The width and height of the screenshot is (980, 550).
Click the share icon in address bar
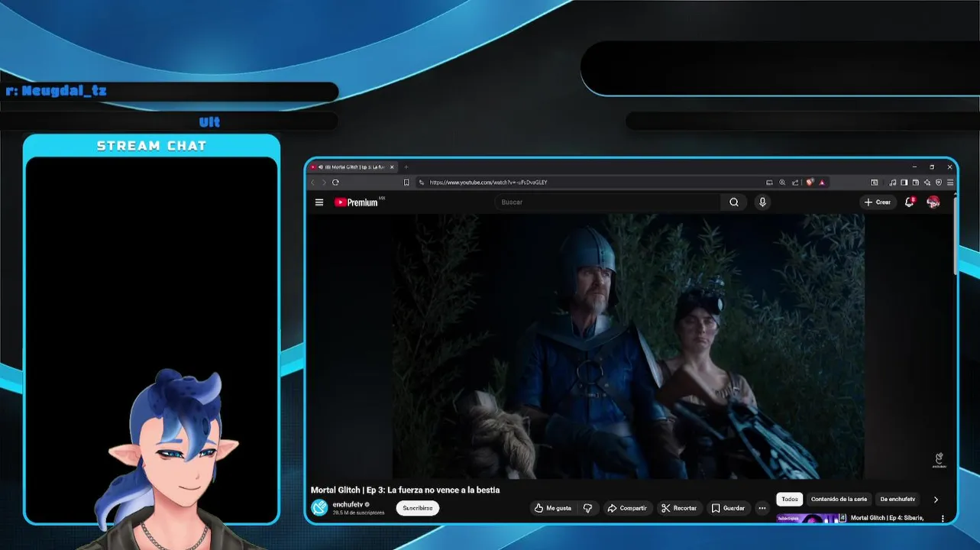click(x=795, y=183)
